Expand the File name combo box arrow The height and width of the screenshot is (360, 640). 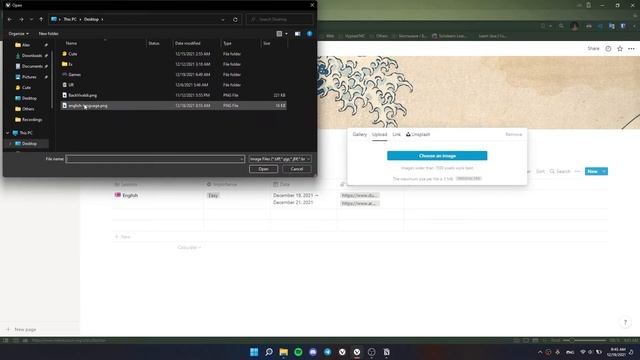[242, 159]
